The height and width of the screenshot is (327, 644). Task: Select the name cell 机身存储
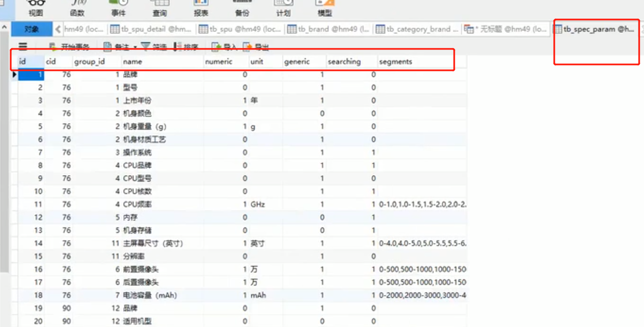click(163, 230)
